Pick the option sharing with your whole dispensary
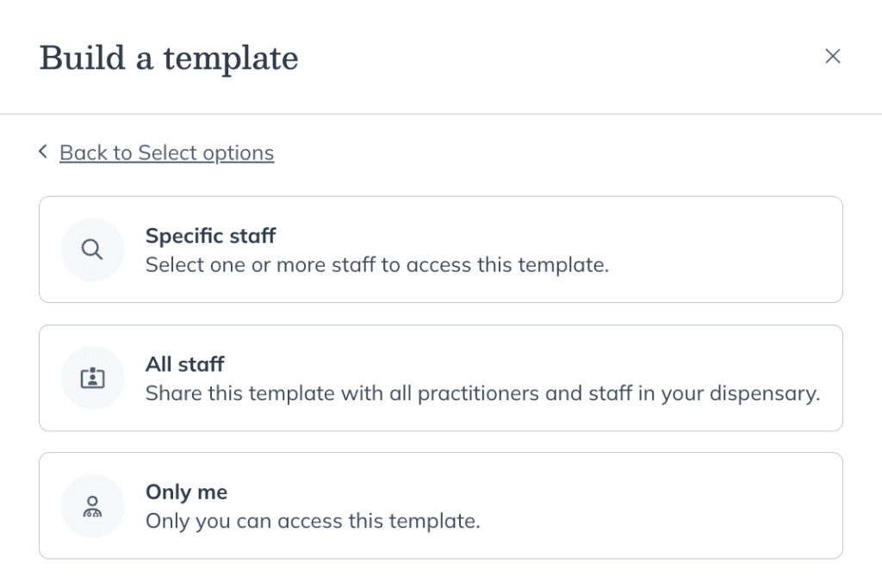Viewport: 882px width, 588px height. (441, 378)
